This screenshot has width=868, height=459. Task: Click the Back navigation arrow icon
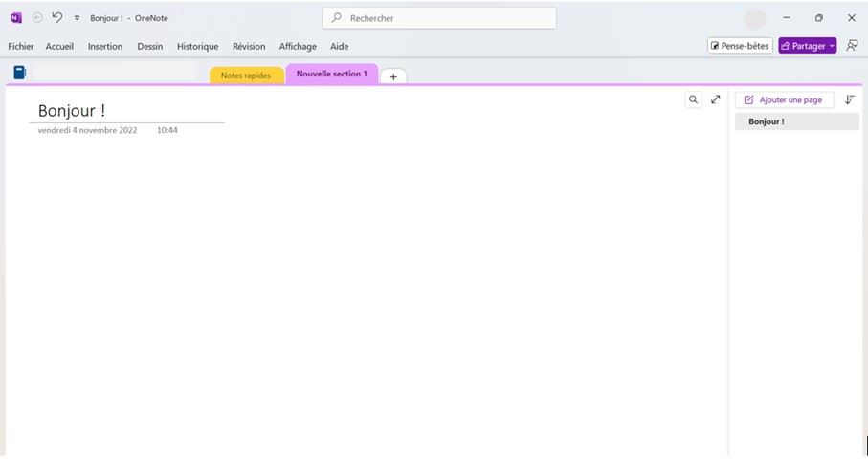pyautogui.click(x=37, y=17)
